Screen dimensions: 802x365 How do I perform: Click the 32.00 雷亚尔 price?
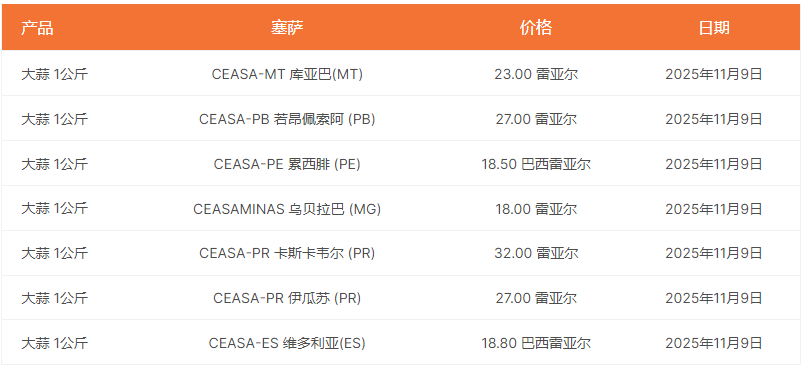click(536, 253)
